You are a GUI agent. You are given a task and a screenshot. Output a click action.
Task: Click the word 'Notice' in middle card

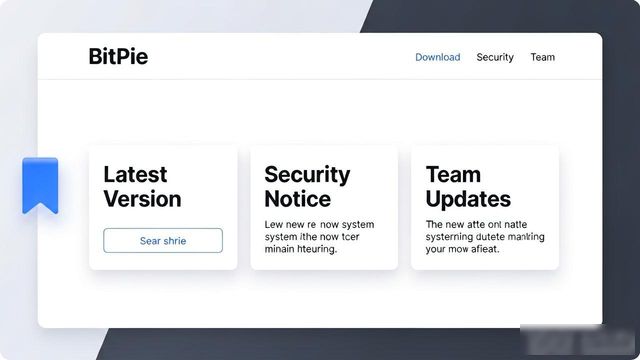(298, 199)
